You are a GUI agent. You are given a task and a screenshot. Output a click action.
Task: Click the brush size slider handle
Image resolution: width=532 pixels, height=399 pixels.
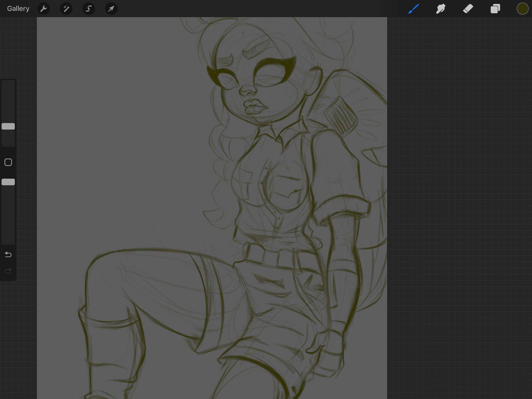pyautogui.click(x=8, y=126)
